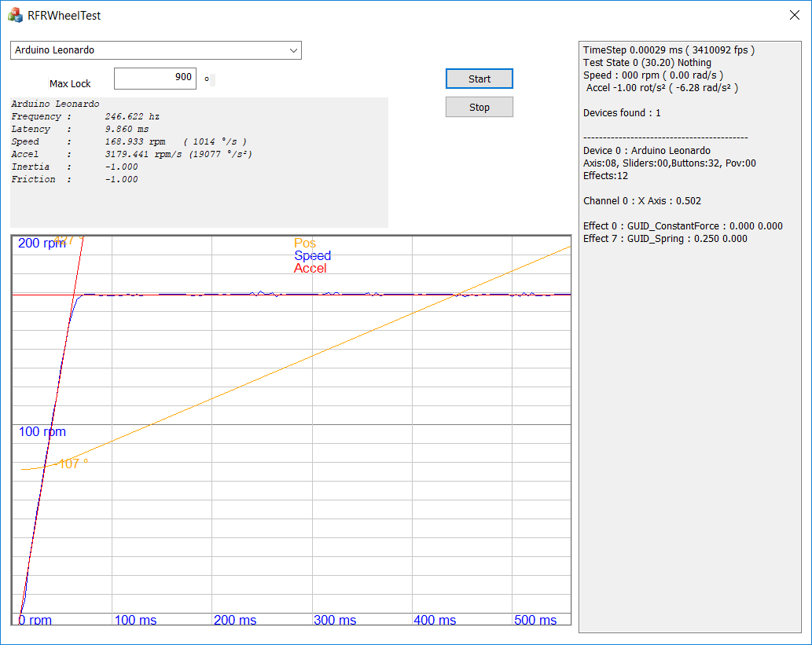Close the RFRWheelTest window
The image size is (812, 645).
click(x=794, y=15)
